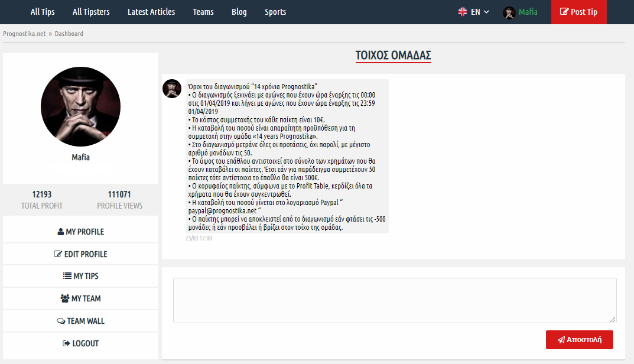Open the Blog page
The height and width of the screenshot is (364, 634).
[x=239, y=12]
